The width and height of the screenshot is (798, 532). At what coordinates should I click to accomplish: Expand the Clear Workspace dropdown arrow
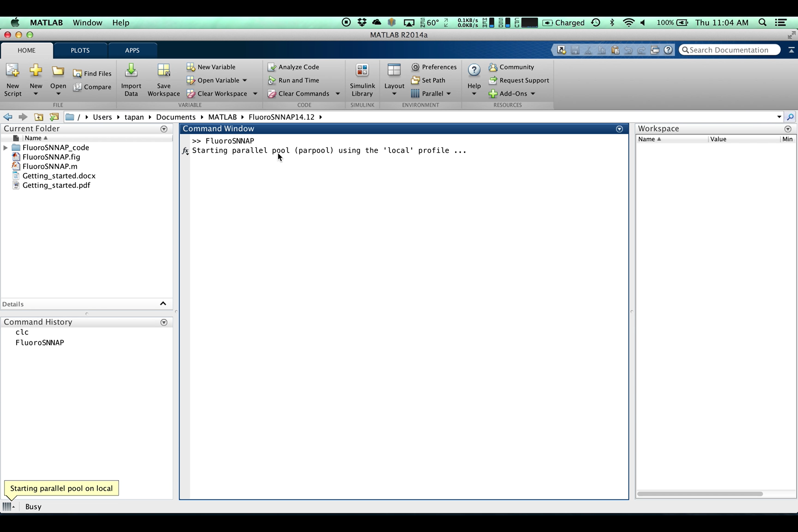click(255, 94)
